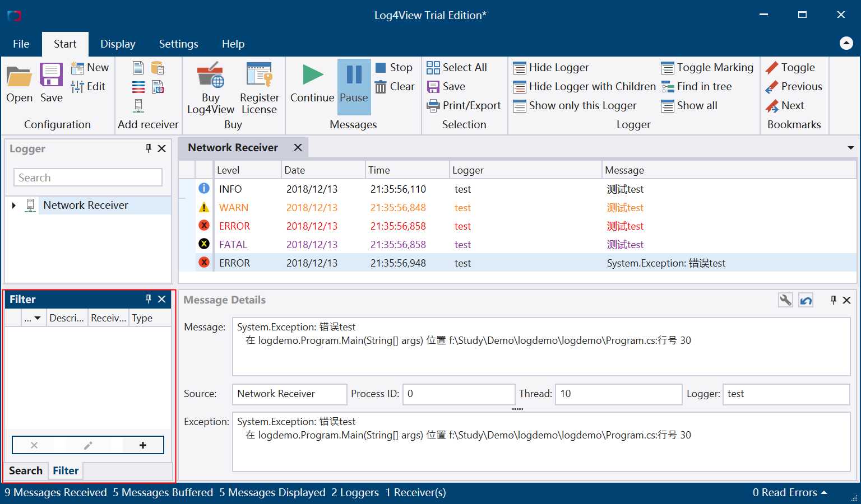
Task: Click Find in tree
Action: pyautogui.click(x=696, y=87)
